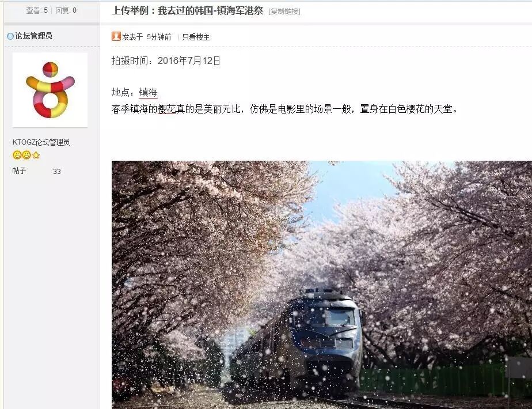The image size is (532, 409).
Task: Click the 复制链接 copy link
Action: click(284, 12)
